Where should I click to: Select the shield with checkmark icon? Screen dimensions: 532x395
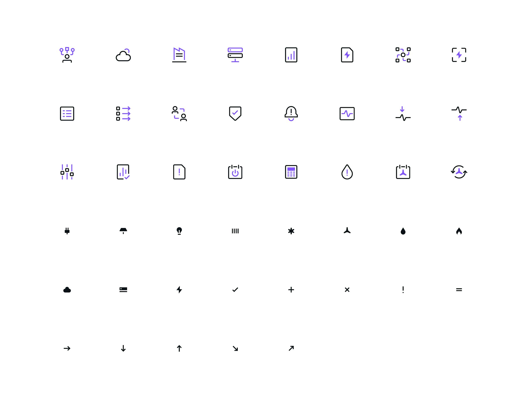(x=235, y=114)
